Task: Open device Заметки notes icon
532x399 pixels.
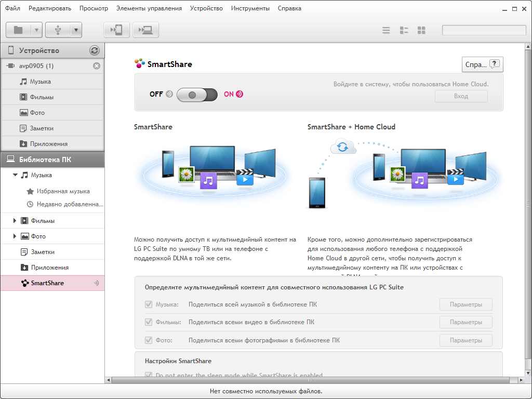Action: [23, 128]
